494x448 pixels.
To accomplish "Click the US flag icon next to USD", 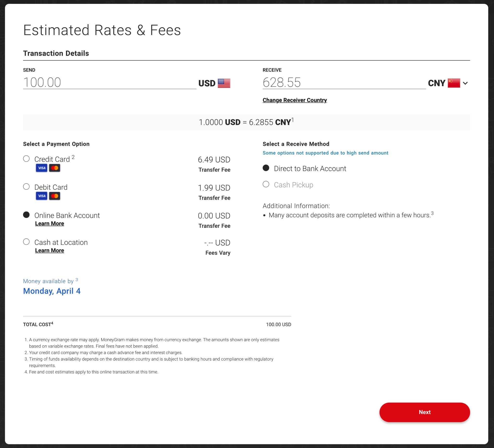I will coord(224,83).
